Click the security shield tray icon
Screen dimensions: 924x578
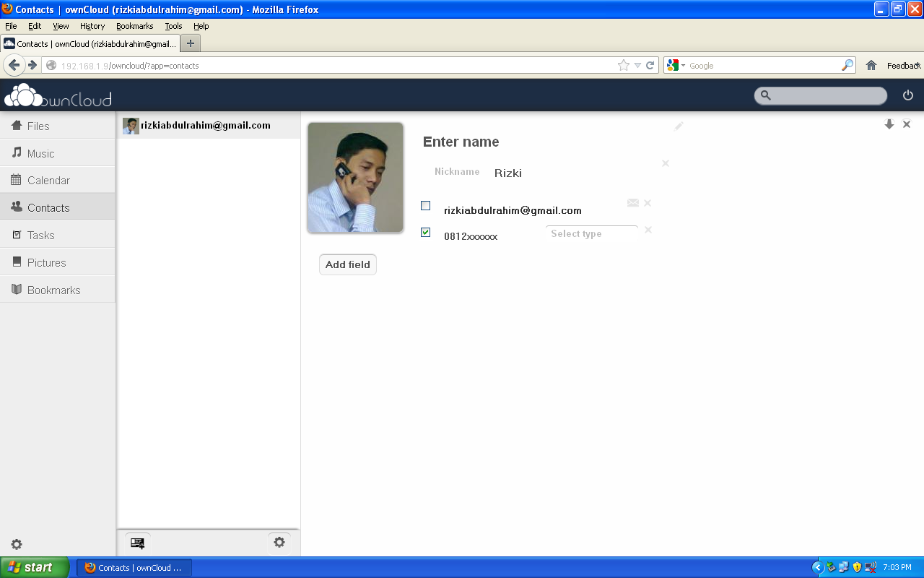[857, 567]
